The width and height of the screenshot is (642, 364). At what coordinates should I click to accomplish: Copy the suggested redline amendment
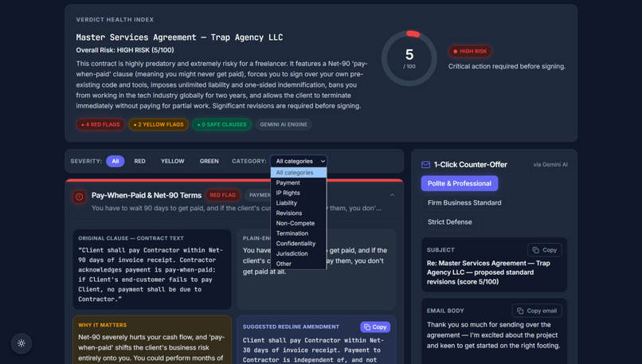tap(375, 327)
